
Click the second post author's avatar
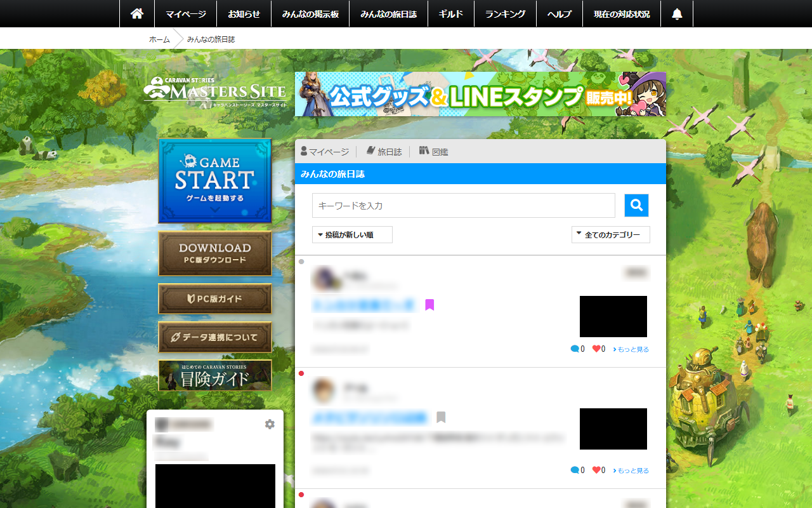[324, 391]
